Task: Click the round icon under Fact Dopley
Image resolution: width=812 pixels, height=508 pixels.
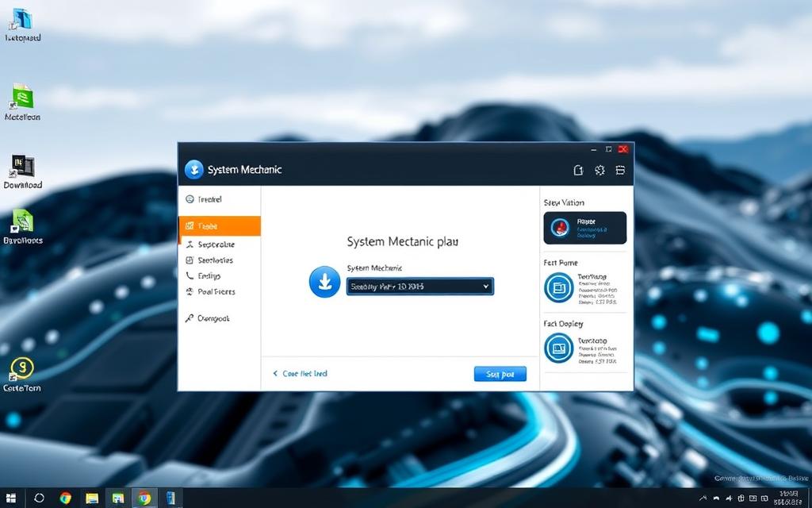Action: (559, 348)
